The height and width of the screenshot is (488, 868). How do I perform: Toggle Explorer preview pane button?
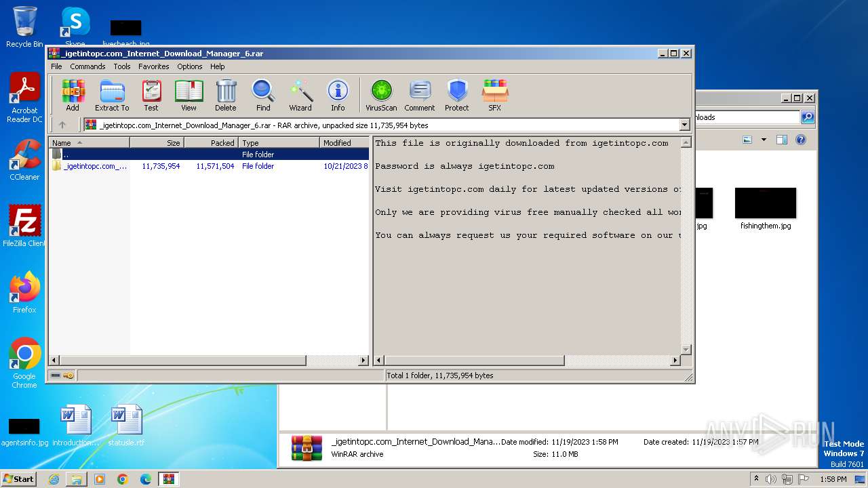[x=782, y=140]
